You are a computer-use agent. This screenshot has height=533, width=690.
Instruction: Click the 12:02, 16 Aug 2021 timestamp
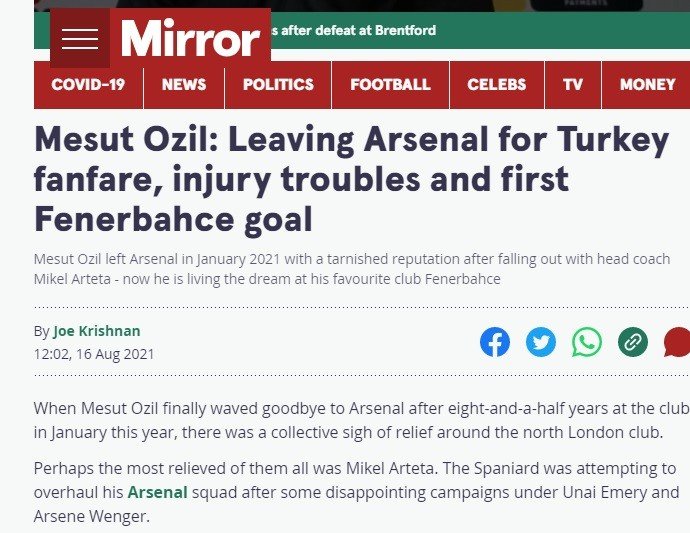94,354
